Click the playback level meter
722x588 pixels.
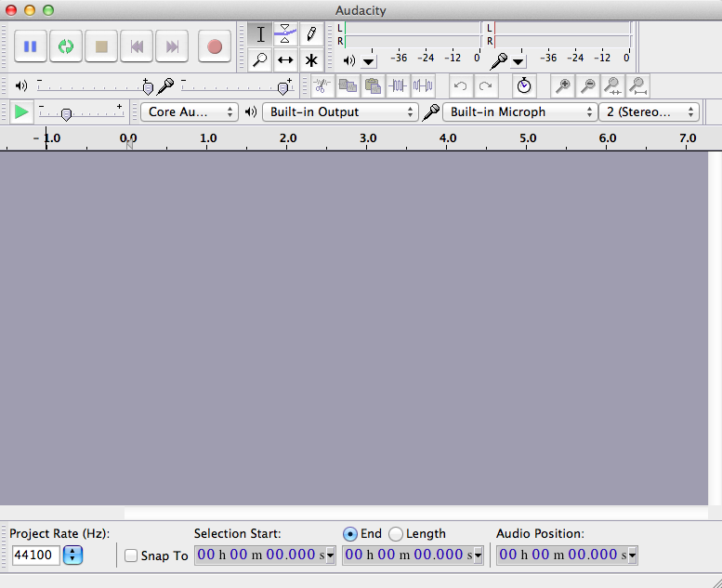[x=413, y=35]
